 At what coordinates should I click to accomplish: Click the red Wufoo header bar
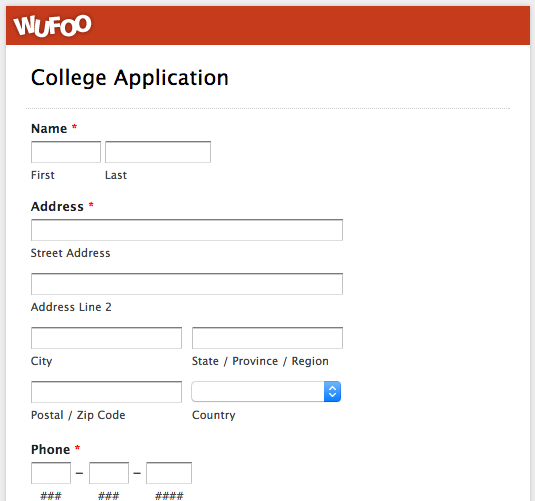pyautogui.click(x=268, y=26)
